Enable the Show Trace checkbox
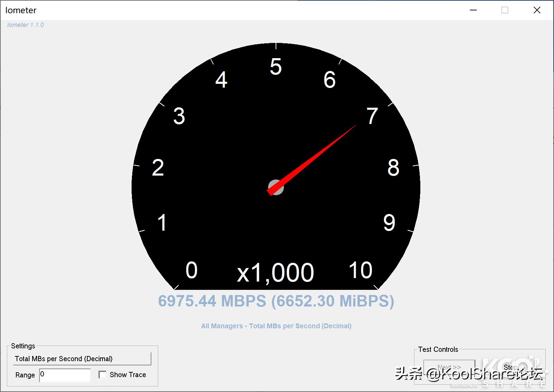The width and height of the screenshot is (554, 392). pyautogui.click(x=102, y=375)
